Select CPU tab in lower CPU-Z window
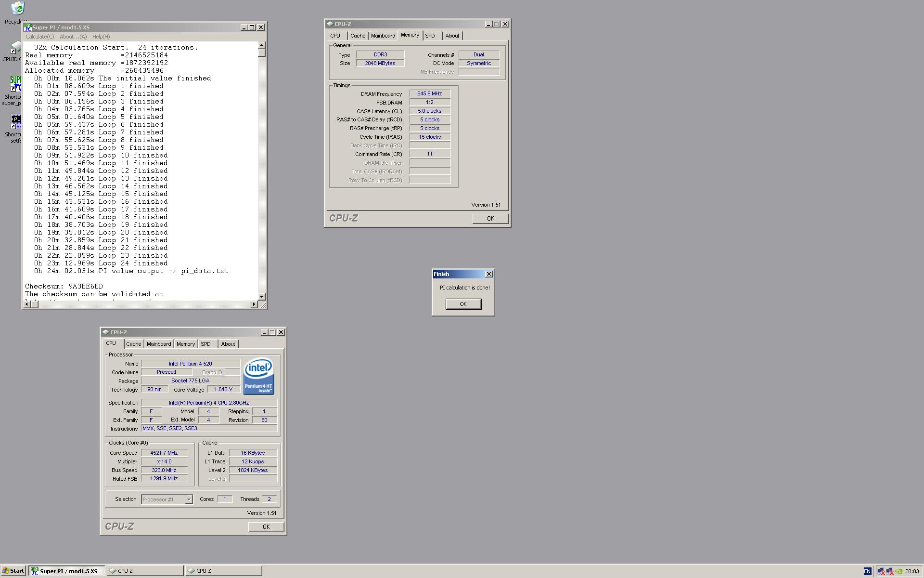Viewport: 924px width, 578px height. 111,343
